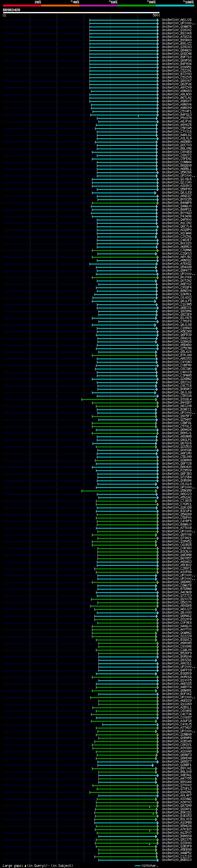Click the Large gaps legend text
Viewport: 197px width, 868px height.
coord(38,866)
